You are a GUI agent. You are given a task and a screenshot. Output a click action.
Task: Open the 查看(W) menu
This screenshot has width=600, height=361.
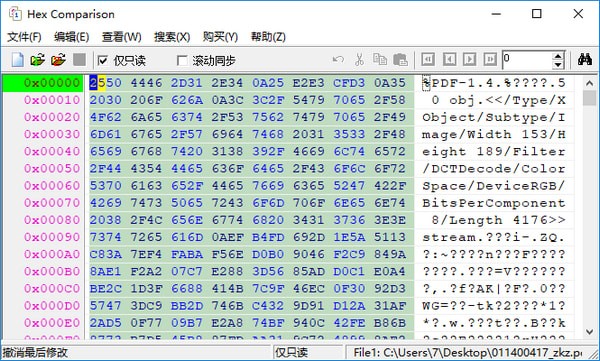coord(121,37)
